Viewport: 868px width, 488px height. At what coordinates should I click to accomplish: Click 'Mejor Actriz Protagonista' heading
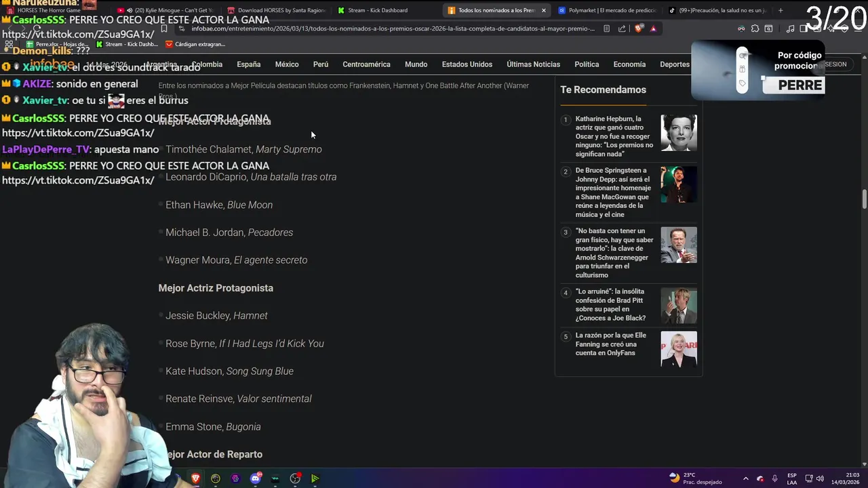[216, 288]
